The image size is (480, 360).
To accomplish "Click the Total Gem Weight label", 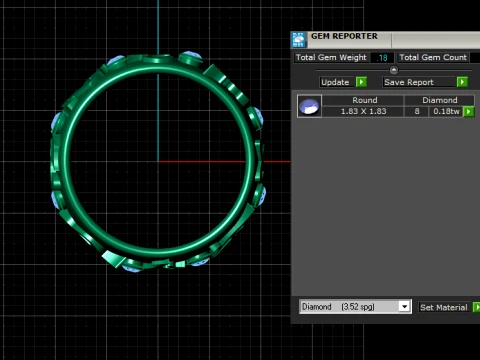I will [x=331, y=57].
